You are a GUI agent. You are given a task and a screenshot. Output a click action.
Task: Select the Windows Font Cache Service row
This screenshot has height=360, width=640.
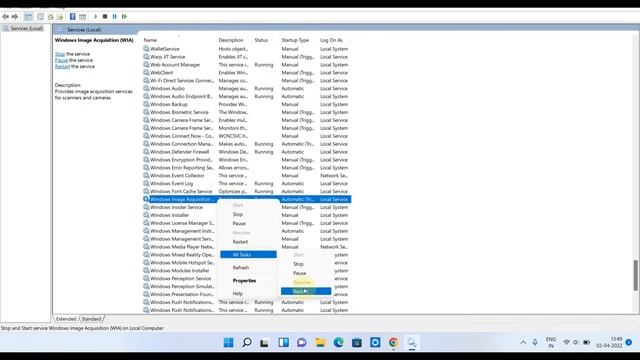[247, 191]
